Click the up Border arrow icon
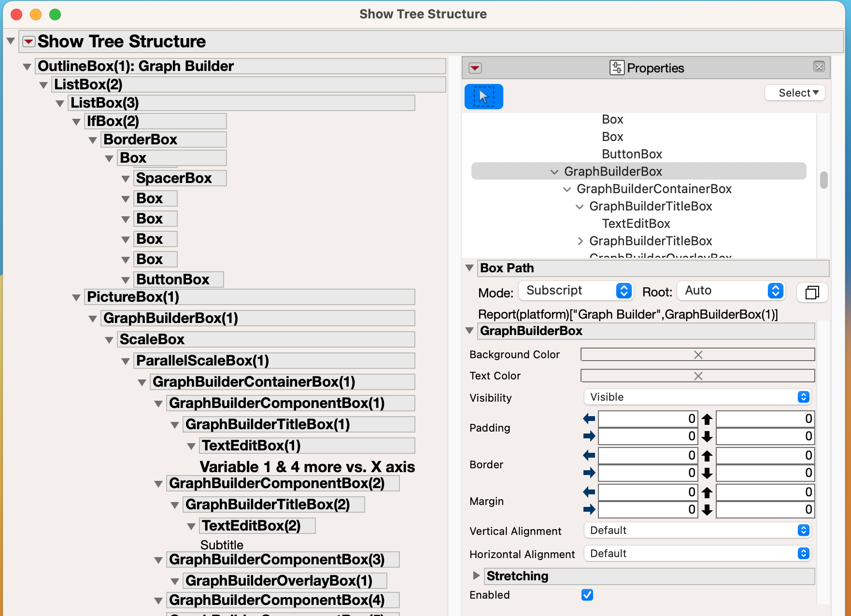The image size is (851, 616). pyautogui.click(x=706, y=455)
